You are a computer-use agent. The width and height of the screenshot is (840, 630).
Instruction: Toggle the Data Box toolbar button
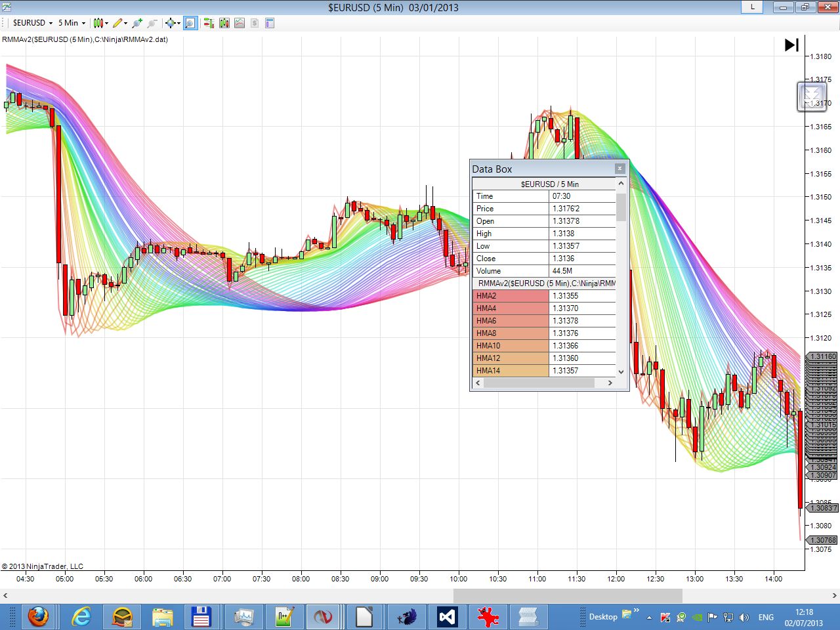click(190, 23)
